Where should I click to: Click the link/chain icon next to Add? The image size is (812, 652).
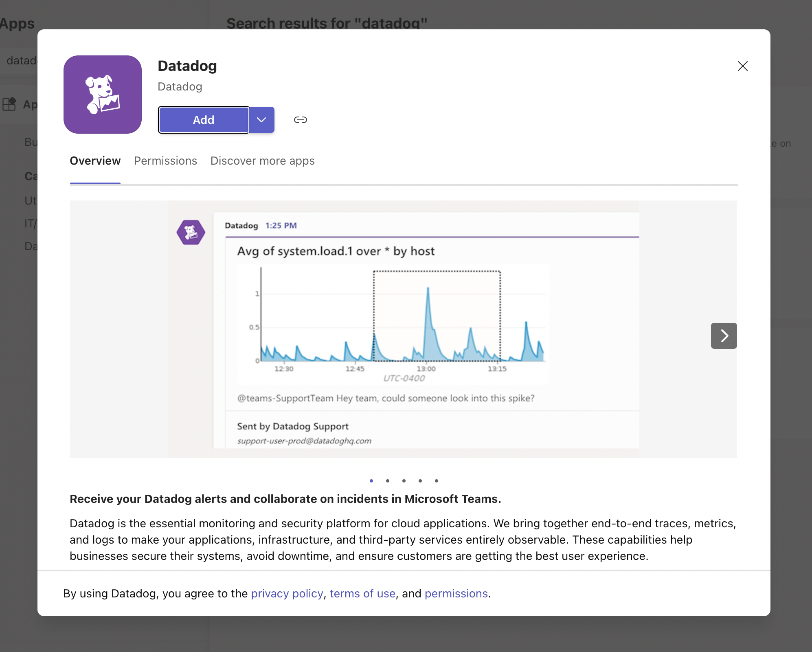(x=300, y=120)
